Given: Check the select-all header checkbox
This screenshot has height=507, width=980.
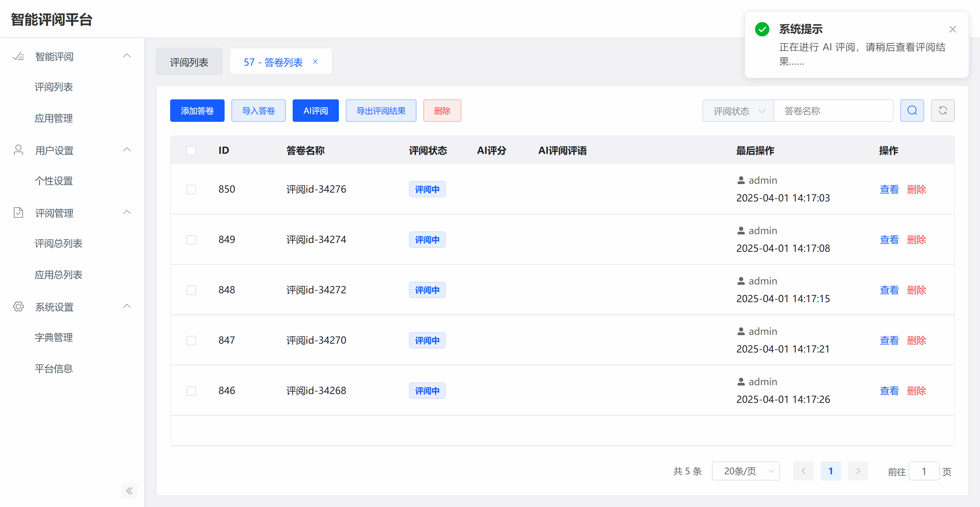Looking at the screenshot, I should pos(191,151).
